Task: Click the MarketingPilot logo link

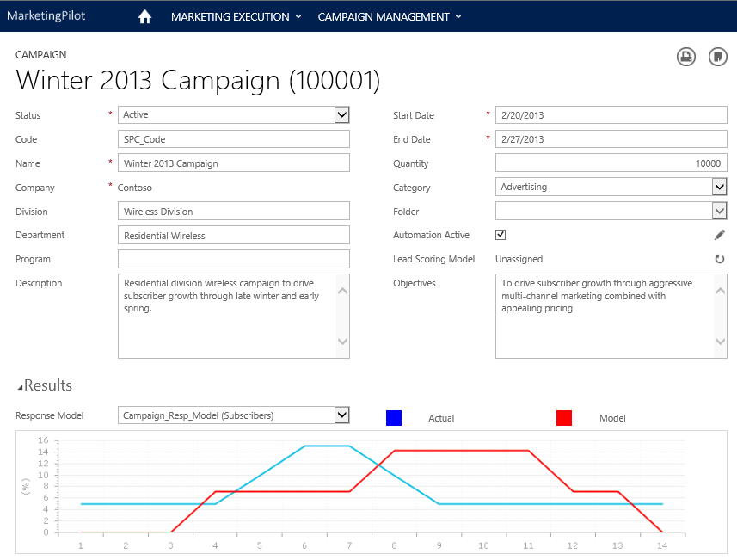Action: pos(46,16)
